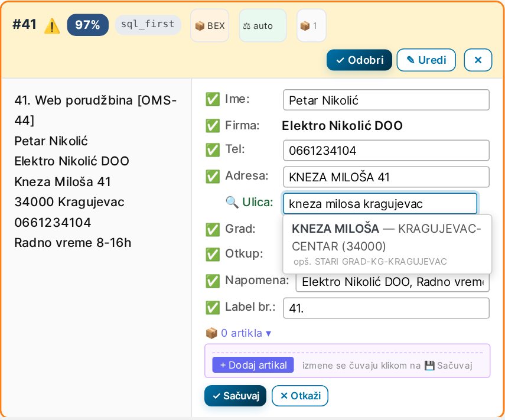Click the warning triangle icon next to #41
Image resolution: width=505 pixels, height=420 pixels.
52,26
